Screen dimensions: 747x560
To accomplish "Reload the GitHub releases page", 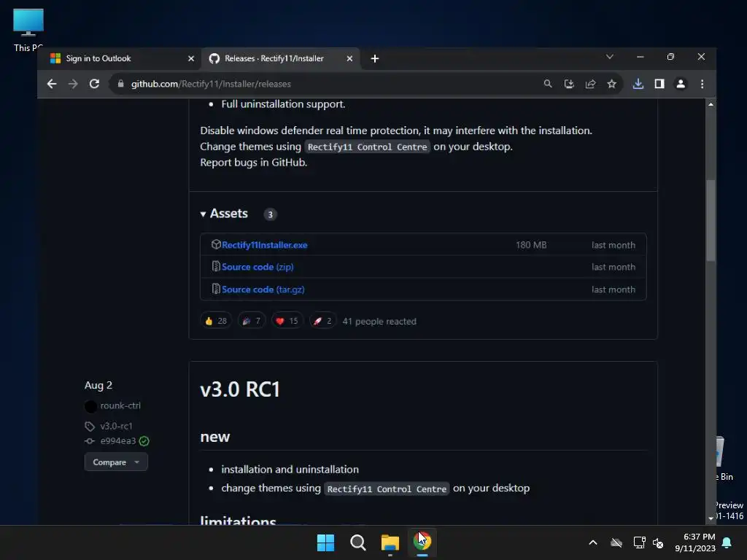I will click(94, 84).
